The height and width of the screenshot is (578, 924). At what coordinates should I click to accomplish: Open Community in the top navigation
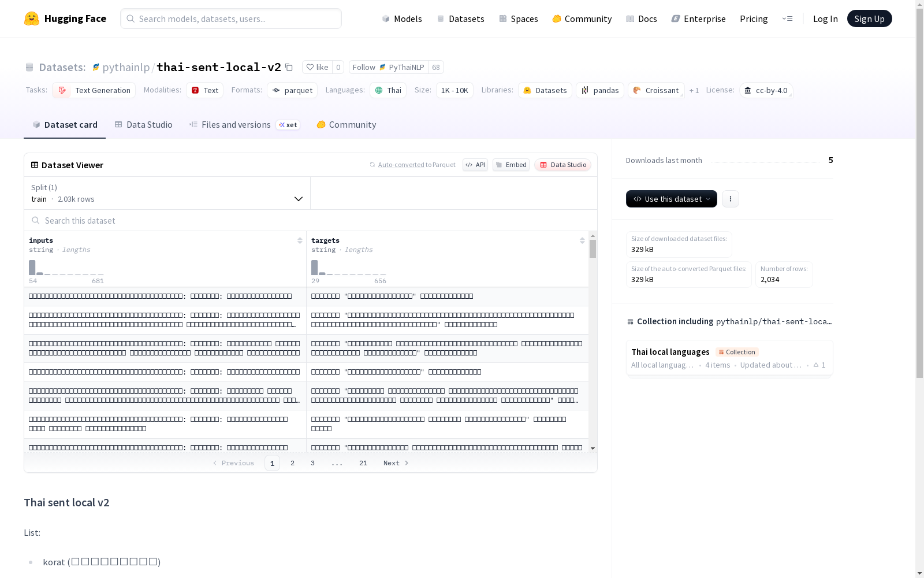pyautogui.click(x=582, y=18)
